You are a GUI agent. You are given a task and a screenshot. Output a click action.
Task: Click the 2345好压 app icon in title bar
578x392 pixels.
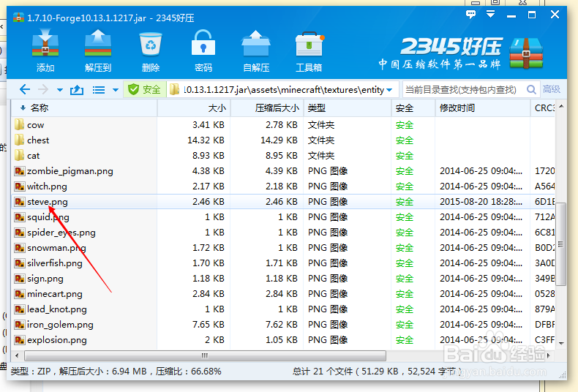tap(18, 18)
